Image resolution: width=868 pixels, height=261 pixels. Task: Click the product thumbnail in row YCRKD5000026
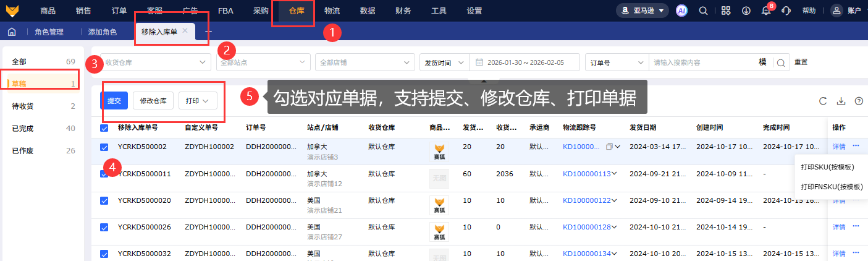pos(439,232)
